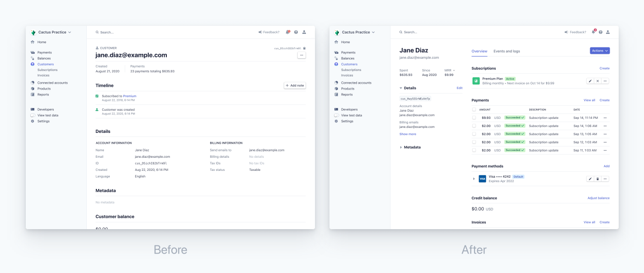Click Adjust balance link
Viewport: 644px width, 273px height.
click(598, 198)
